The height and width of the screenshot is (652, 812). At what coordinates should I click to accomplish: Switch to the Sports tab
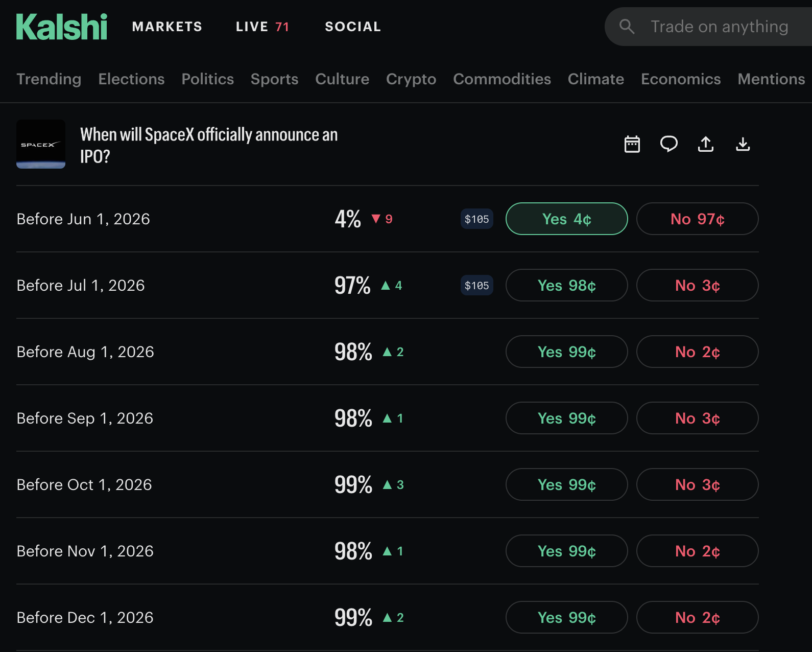pyautogui.click(x=274, y=79)
